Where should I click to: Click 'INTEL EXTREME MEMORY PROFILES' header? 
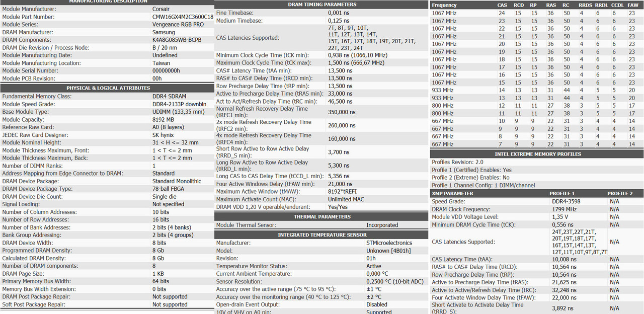pyautogui.click(x=538, y=154)
